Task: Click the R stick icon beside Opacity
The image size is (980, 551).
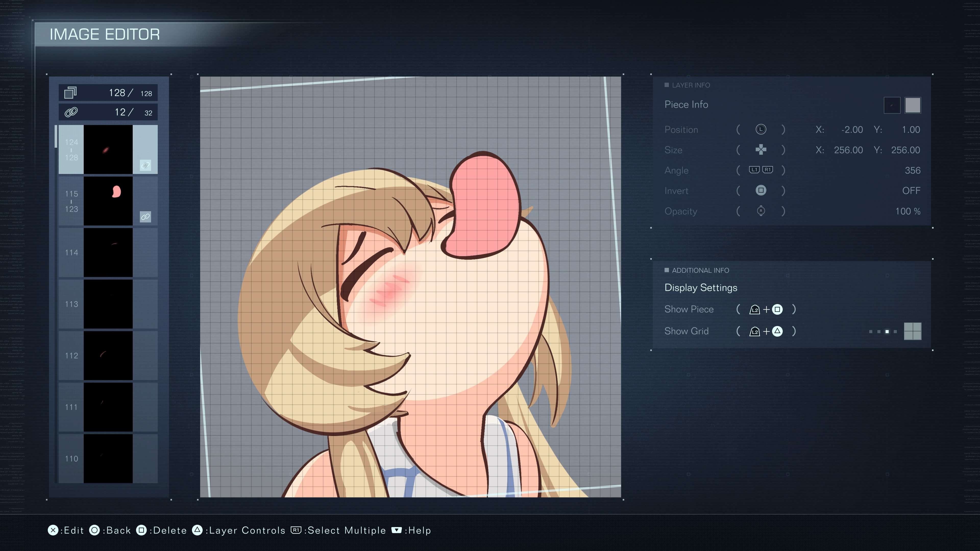Action: coord(761,211)
